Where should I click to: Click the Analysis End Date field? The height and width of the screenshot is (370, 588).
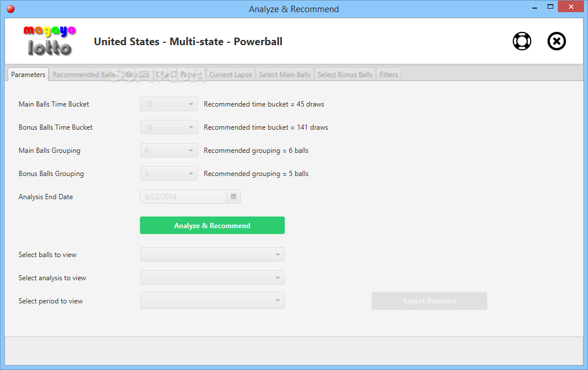pos(183,197)
